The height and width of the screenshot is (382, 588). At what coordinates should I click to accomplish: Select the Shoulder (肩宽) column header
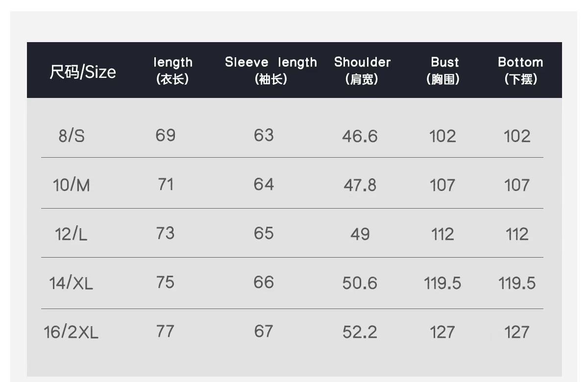pos(362,71)
